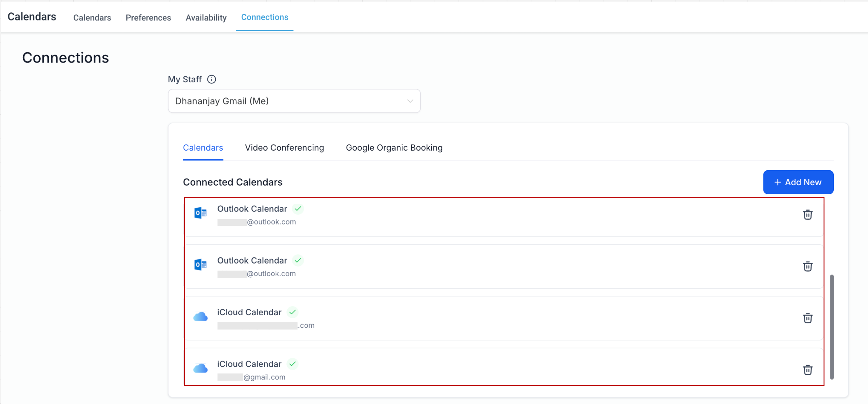Click the gmail.com iCloud cloud icon
This screenshot has height=404, width=868.
[200, 368]
